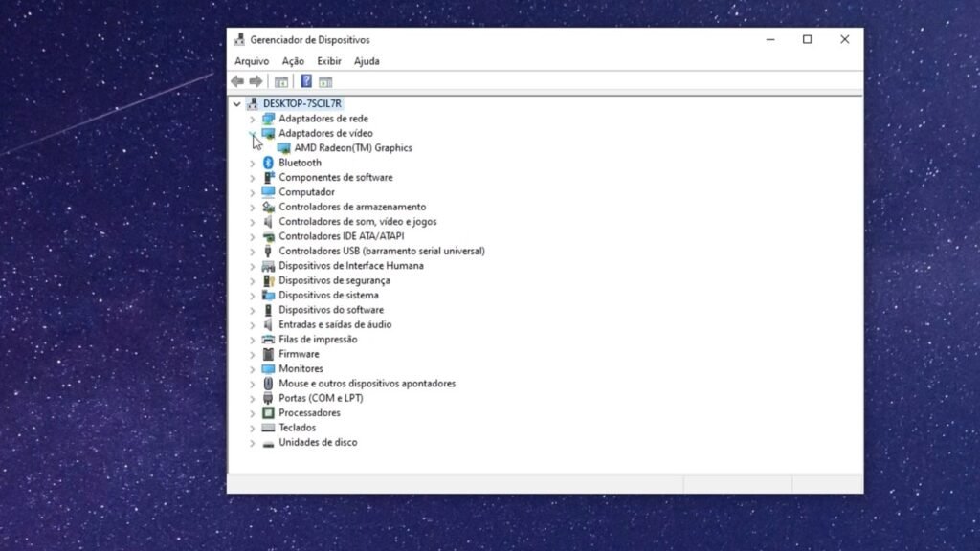The width and height of the screenshot is (980, 551).
Task: Click the Adaptadores de vídeo icon
Action: click(268, 133)
